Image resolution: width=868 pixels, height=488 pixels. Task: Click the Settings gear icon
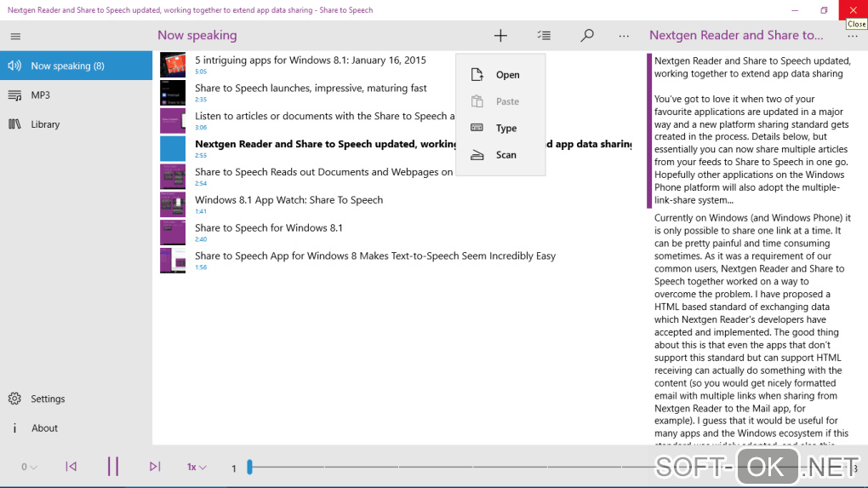(14, 399)
